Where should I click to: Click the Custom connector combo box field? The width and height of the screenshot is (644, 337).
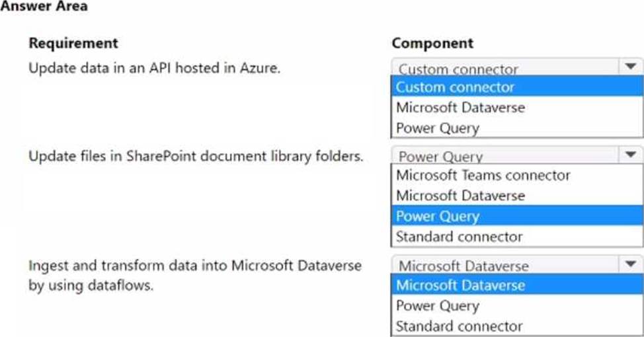(x=505, y=67)
